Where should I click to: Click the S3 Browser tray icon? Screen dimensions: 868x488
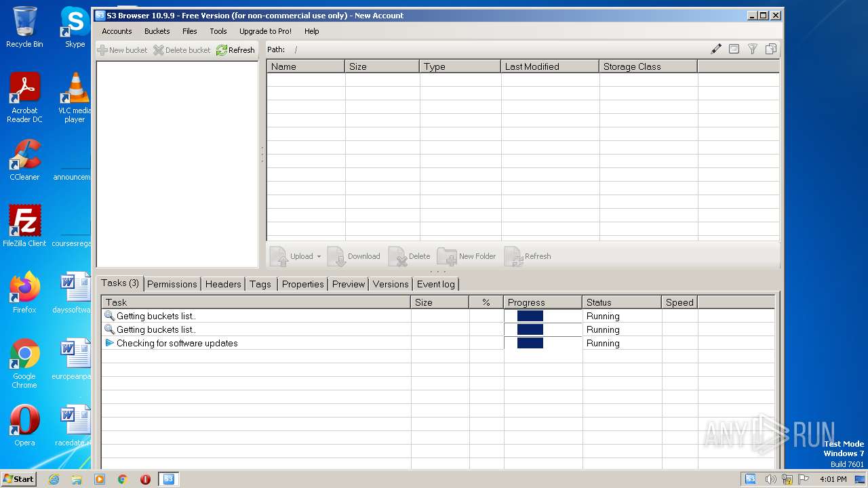(750, 479)
